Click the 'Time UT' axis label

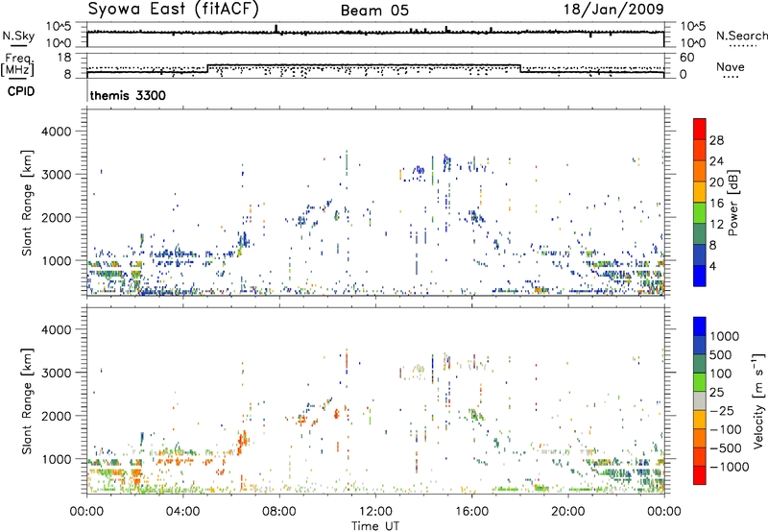pos(375,526)
